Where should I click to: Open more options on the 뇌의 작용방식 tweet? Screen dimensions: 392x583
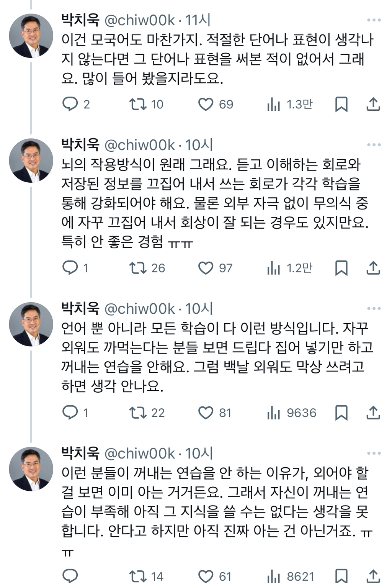374,145
